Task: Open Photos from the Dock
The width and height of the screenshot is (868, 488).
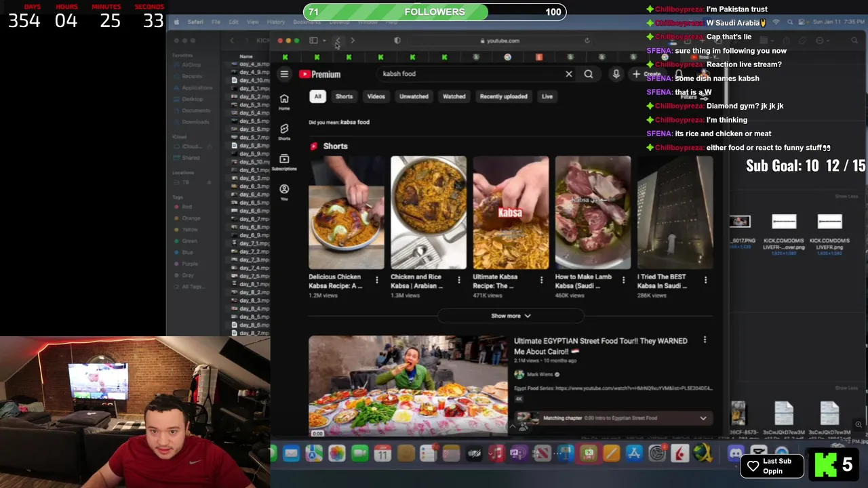Action: click(x=336, y=453)
